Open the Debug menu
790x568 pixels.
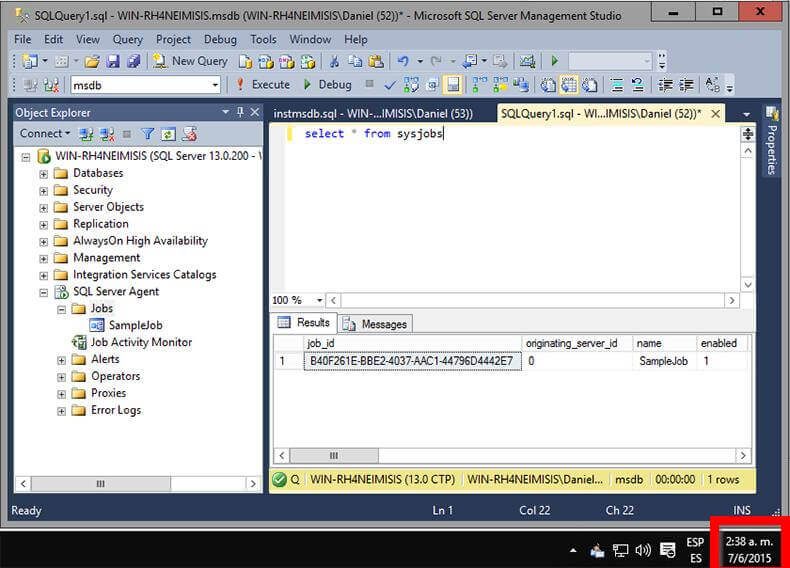[x=220, y=39]
